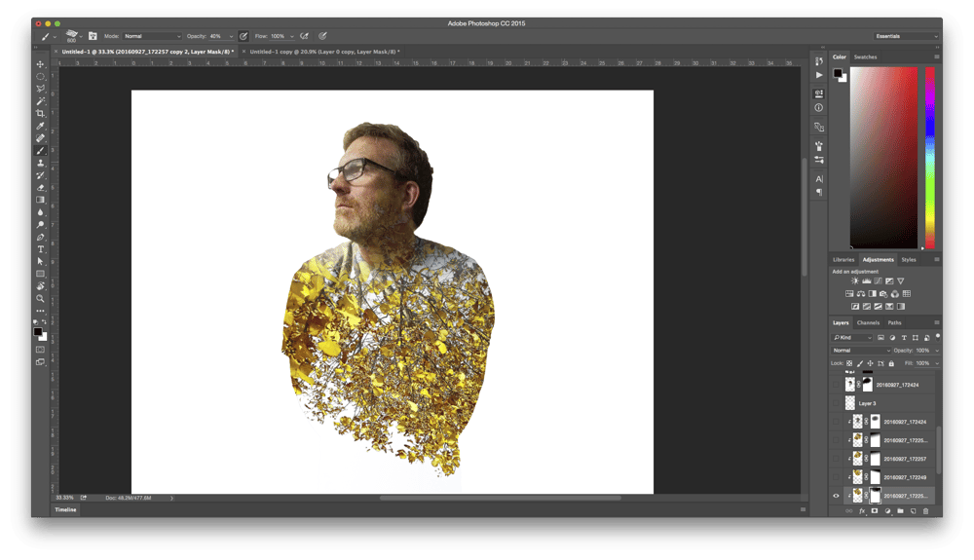Select the Clone Stamp tool

coord(40,163)
